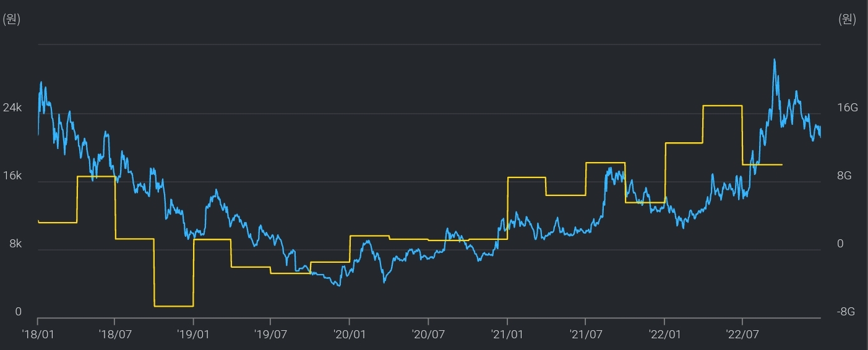Screen dimensions: 868x350
Task: Click the '22/01 date label
Action: click(664, 335)
